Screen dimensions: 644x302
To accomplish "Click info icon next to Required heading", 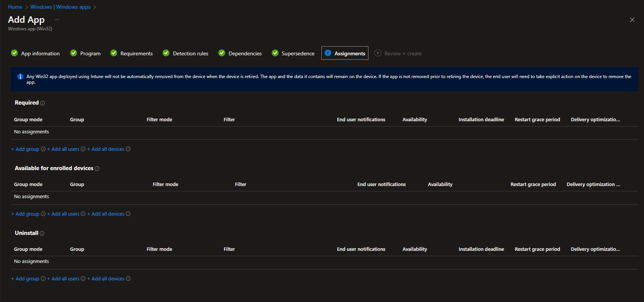I will [42, 103].
